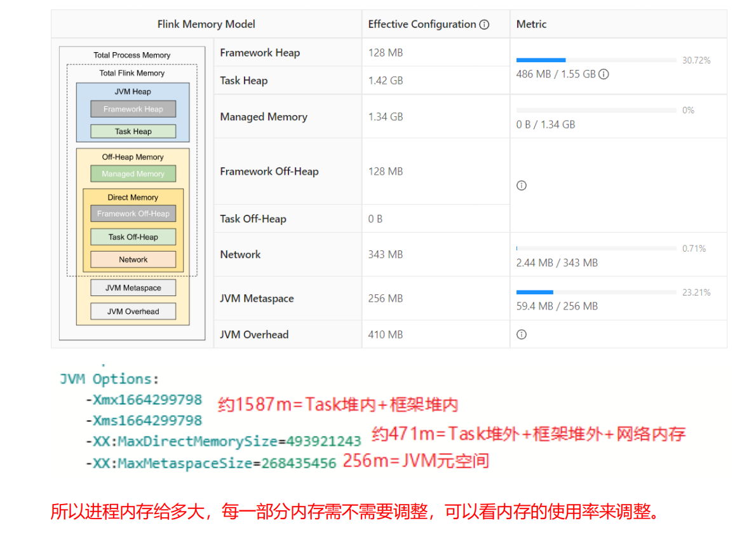
Task: Click the 1.34 GB Managed Memory configuration value
Action: [386, 117]
